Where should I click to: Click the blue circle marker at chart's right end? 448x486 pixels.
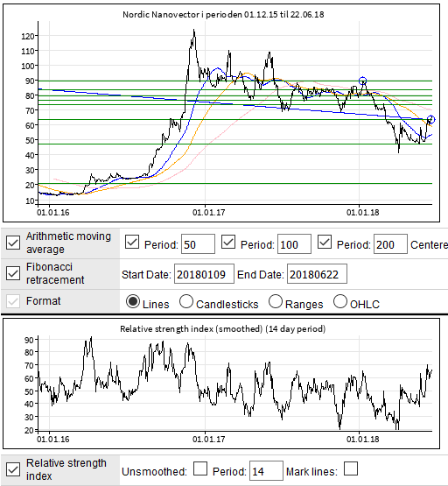point(431,119)
